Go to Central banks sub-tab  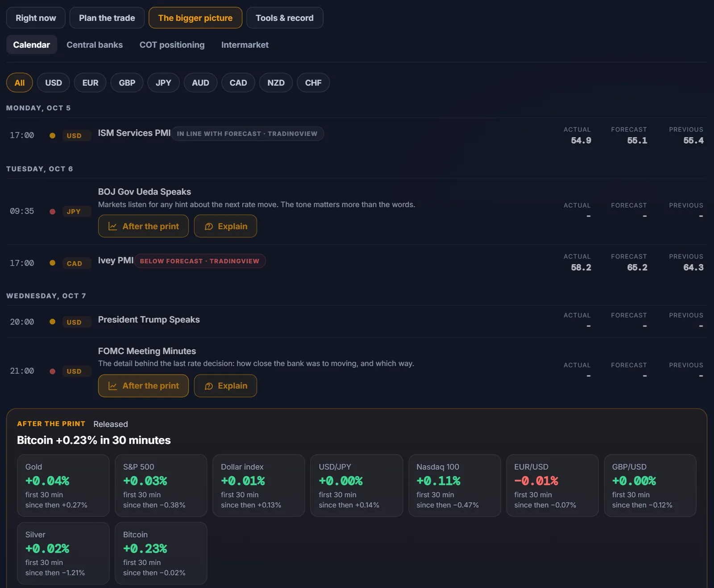click(x=95, y=45)
